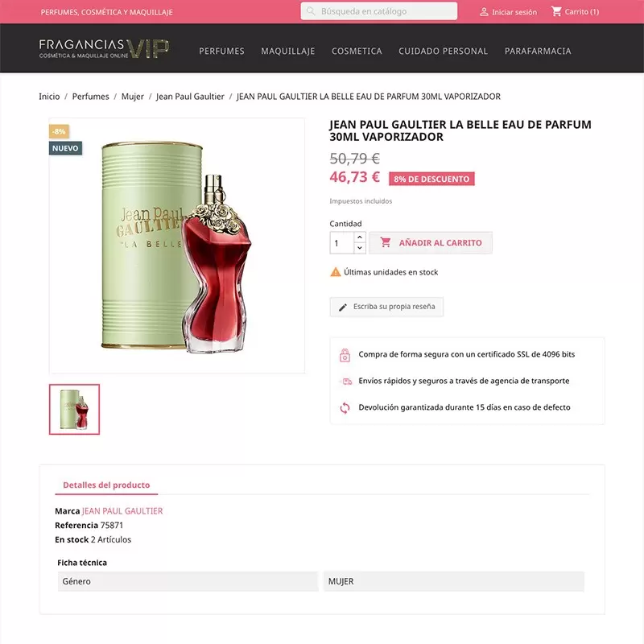This screenshot has height=644, width=644.
Task: Click the pencil icon for writing a review
Action: coord(343,308)
